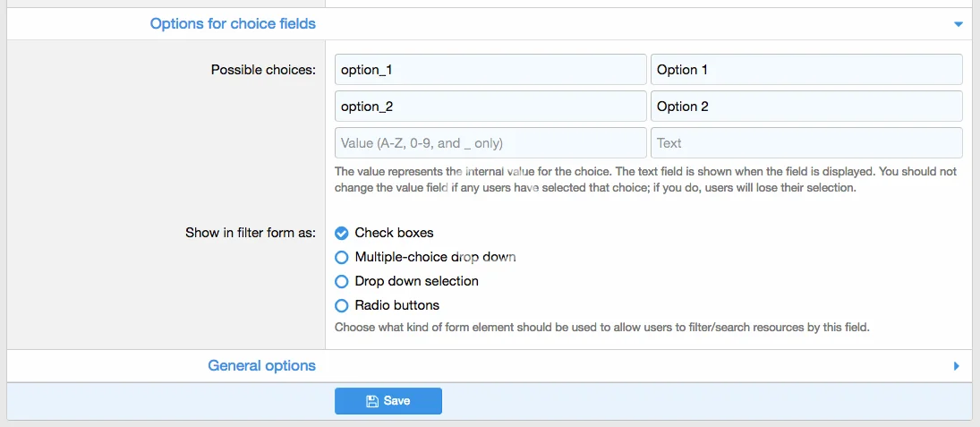Click the empty Value (A-Z, 0-9) field
980x427 pixels.
pos(490,143)
